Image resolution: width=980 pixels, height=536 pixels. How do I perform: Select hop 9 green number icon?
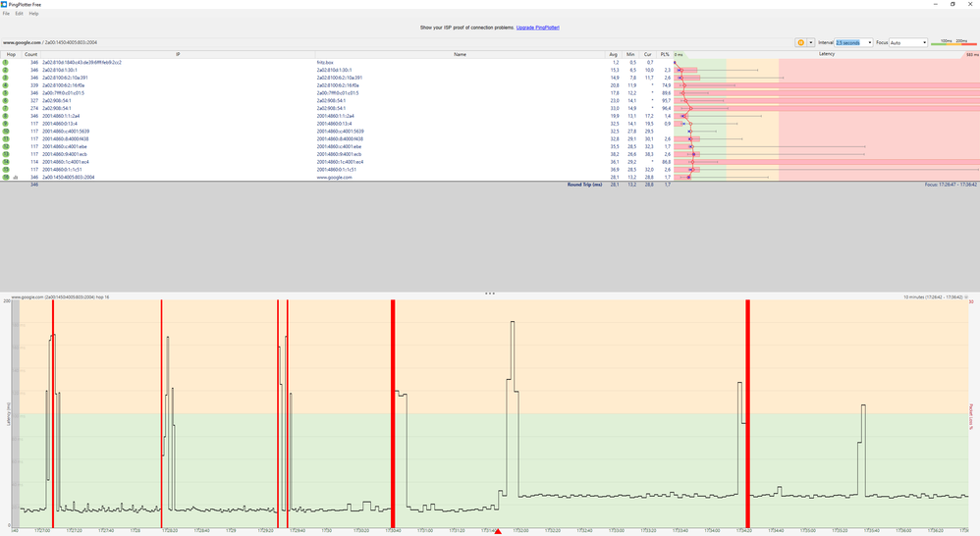pos(6,124)
